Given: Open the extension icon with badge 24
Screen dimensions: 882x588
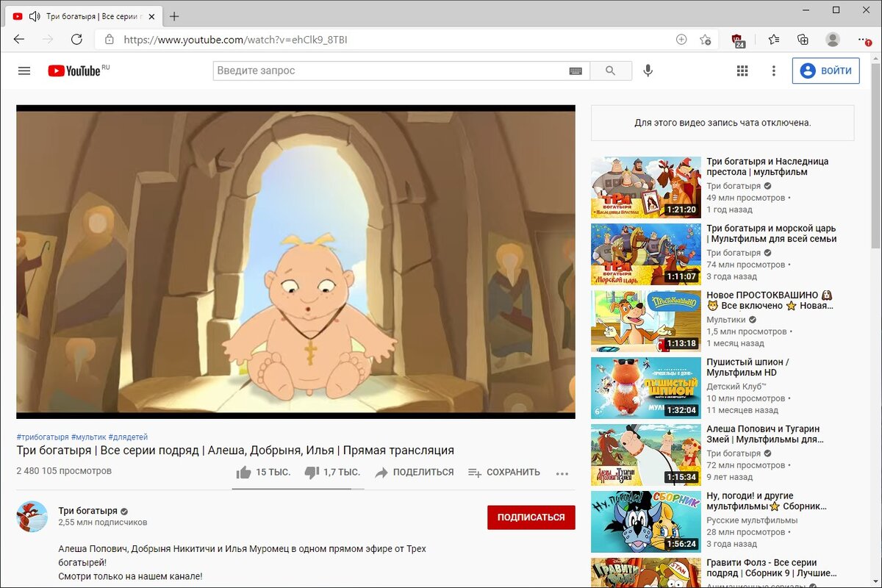Looking at the screenshot, I should pos(738,40).
